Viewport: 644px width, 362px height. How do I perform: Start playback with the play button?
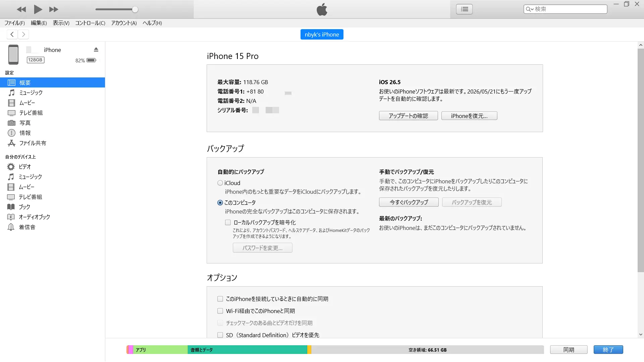tap(38, 9)
